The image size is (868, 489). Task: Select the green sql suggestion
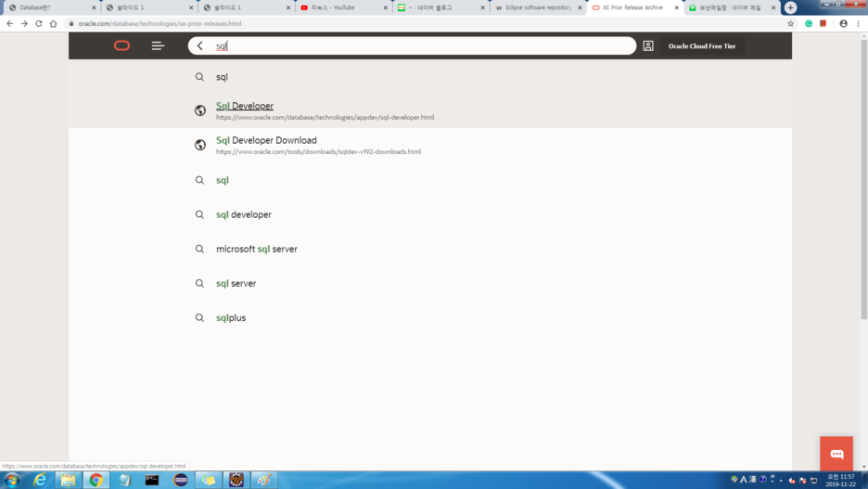coord(222,180)
